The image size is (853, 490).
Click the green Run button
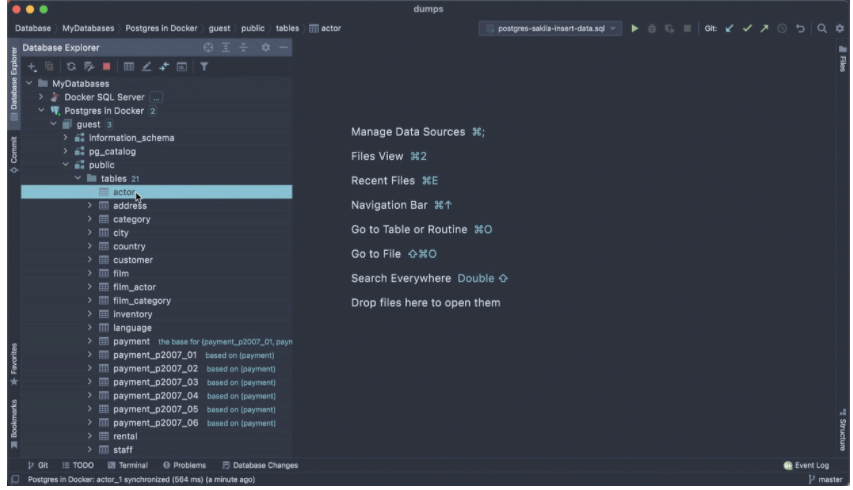tap(634, 28)
